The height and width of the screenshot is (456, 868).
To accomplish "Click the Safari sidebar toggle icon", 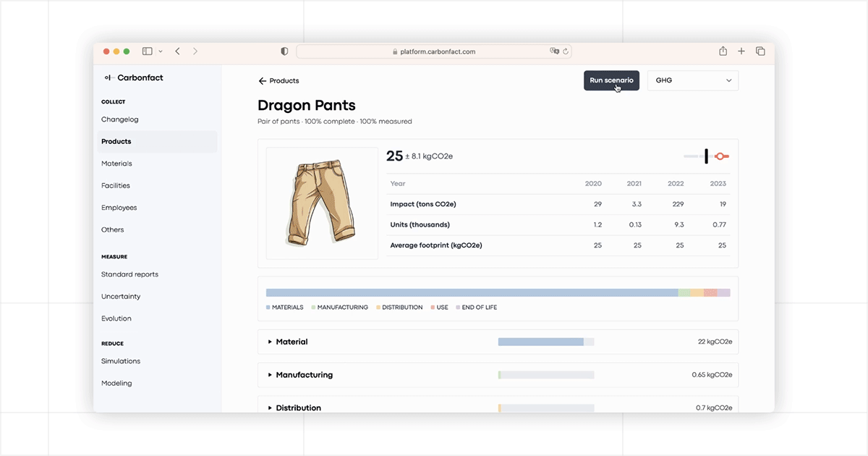I will coord(145,51).
